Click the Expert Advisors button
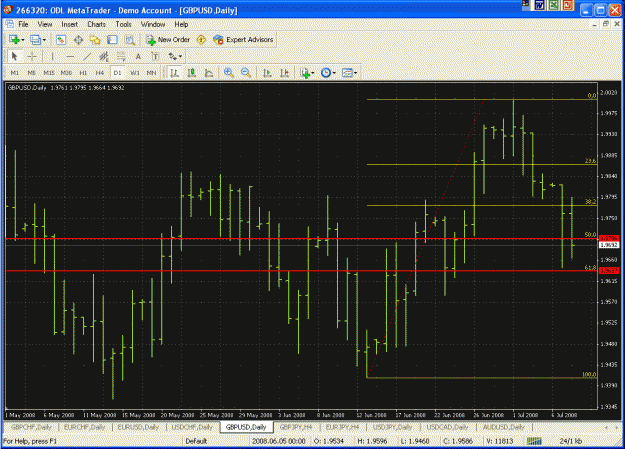625x449 pixels. (x=243, y=39)
